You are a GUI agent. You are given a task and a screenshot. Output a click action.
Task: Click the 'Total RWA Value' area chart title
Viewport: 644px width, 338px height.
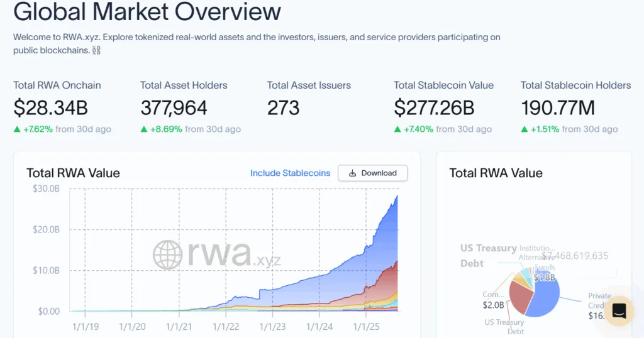73,173
